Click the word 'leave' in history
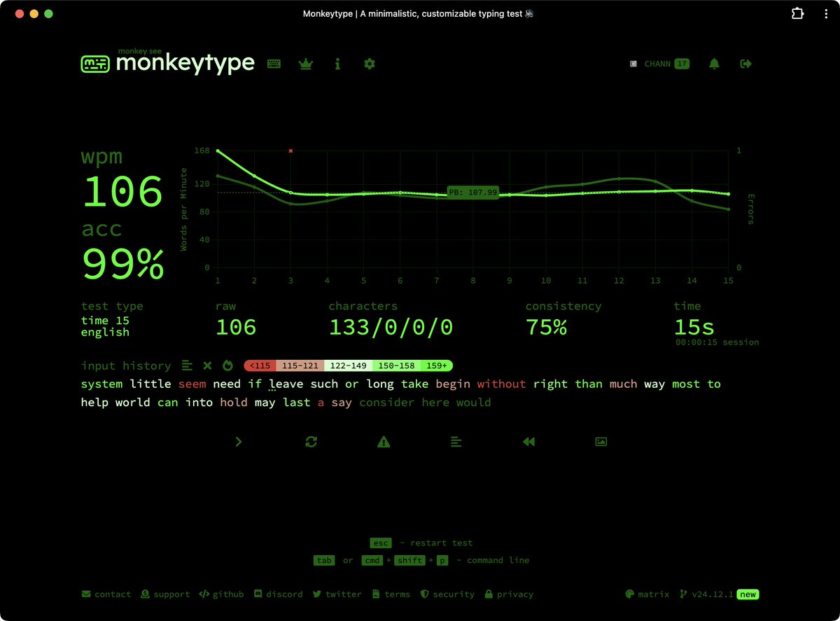 (286, 384)
